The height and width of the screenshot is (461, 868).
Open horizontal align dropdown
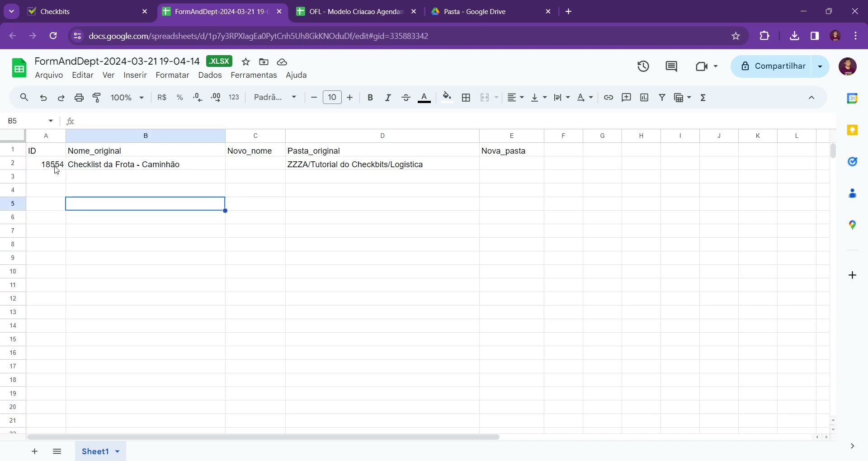[515, 98]
